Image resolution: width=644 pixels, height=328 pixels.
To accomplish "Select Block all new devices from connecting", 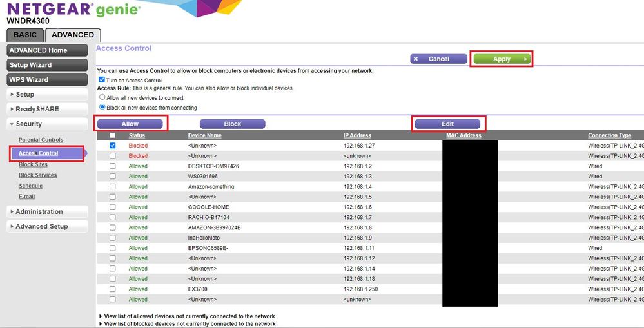I will tap(102, 108).
